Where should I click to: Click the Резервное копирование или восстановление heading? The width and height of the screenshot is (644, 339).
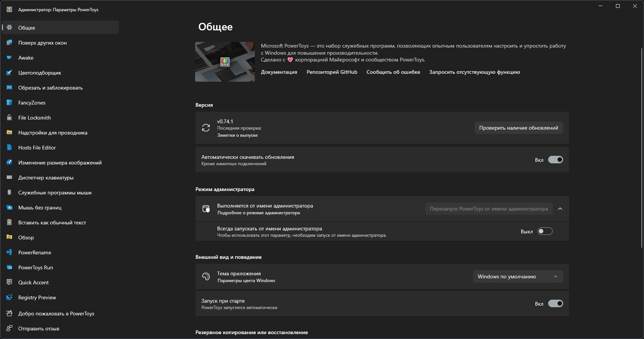[x=252, y=332]
